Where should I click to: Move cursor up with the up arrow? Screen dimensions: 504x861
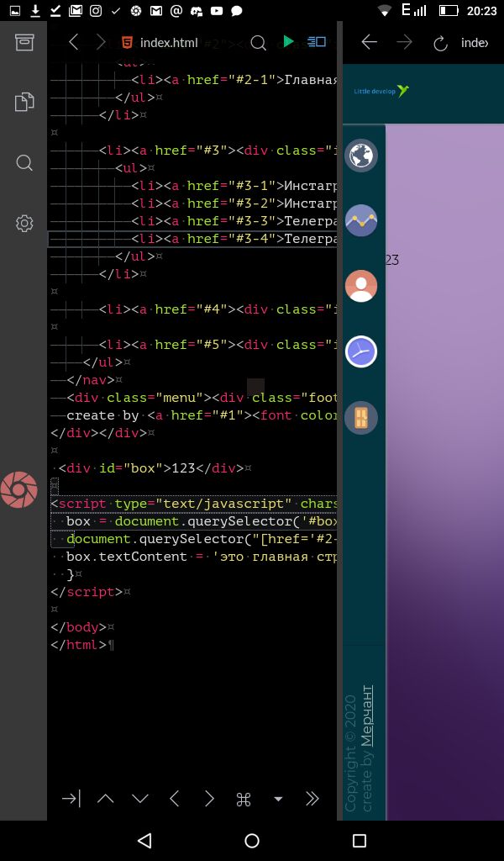pos(106,799)
